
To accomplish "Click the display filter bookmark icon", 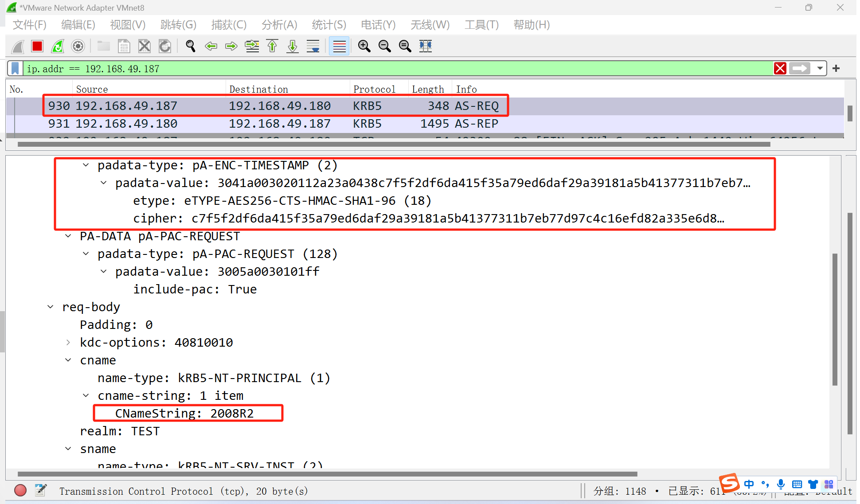I will [15, 69].
